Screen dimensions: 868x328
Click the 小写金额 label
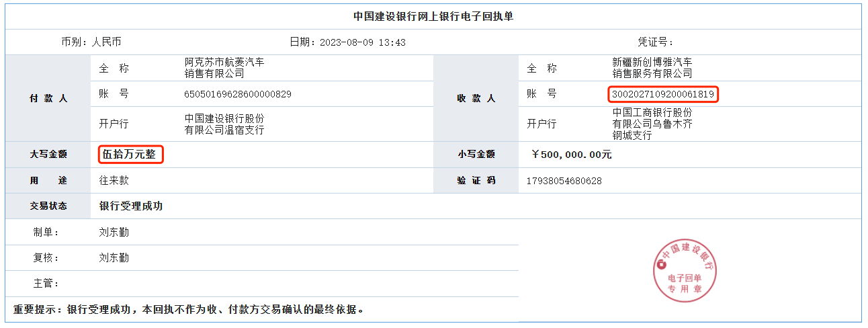tap(476, 154)
